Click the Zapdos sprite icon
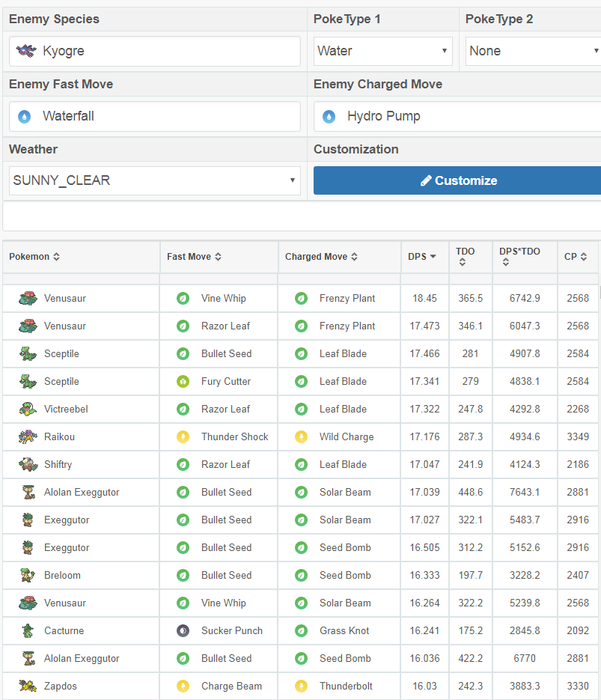Screen dimensions: 601x700 point(28,686)
